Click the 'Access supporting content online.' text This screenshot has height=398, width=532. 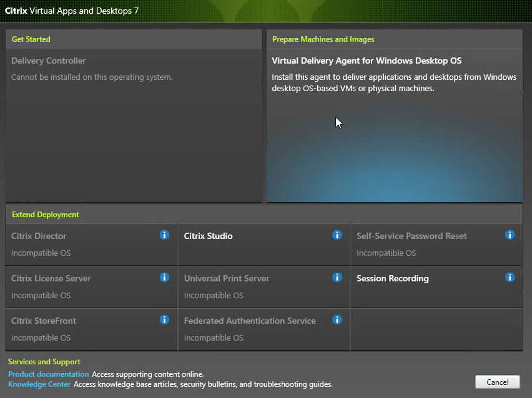pyautogui.click(x=148, y=374)
